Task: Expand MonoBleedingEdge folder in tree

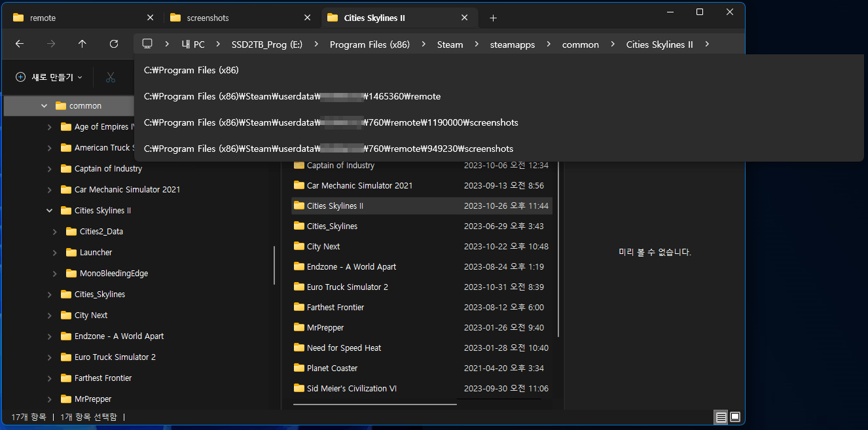Action: pyautogui.click(x=55, y=273)
